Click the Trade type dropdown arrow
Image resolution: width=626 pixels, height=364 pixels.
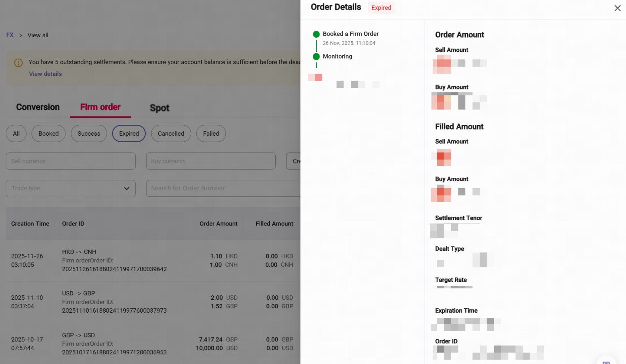pos(127,188)
